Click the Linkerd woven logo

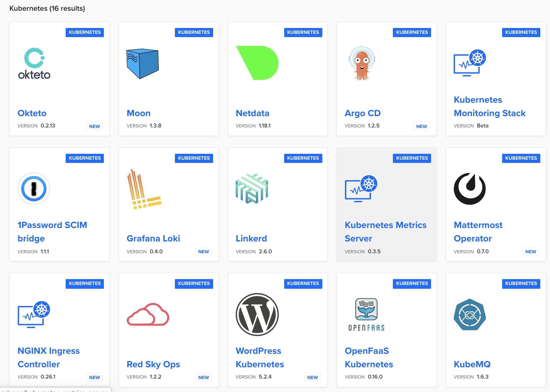pyautogui.click(x=252, y=189)
